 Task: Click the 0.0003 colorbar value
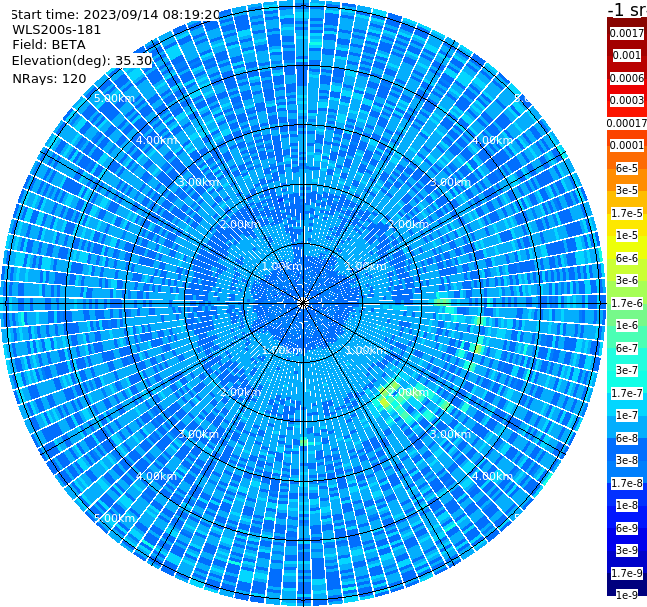click(x=627, y=100)
